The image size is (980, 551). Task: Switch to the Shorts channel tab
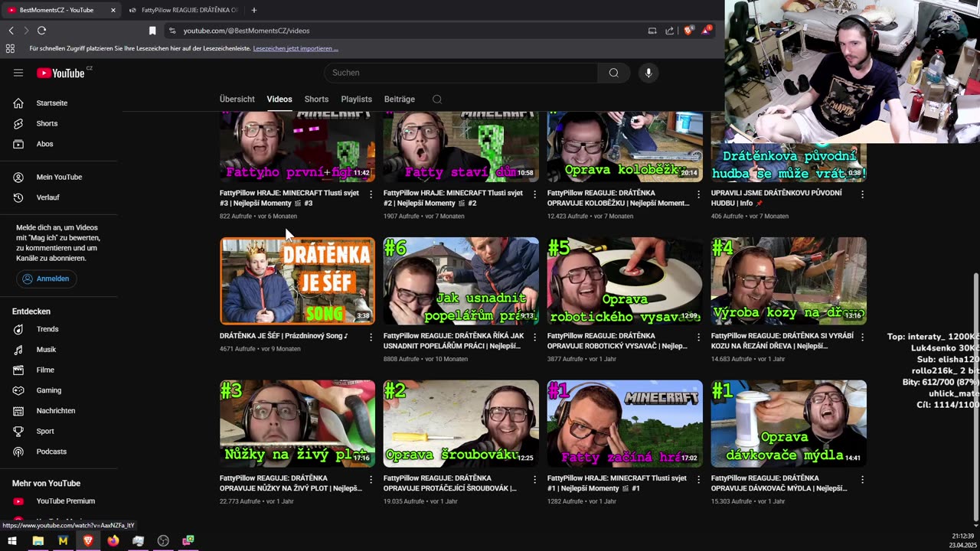316,99
